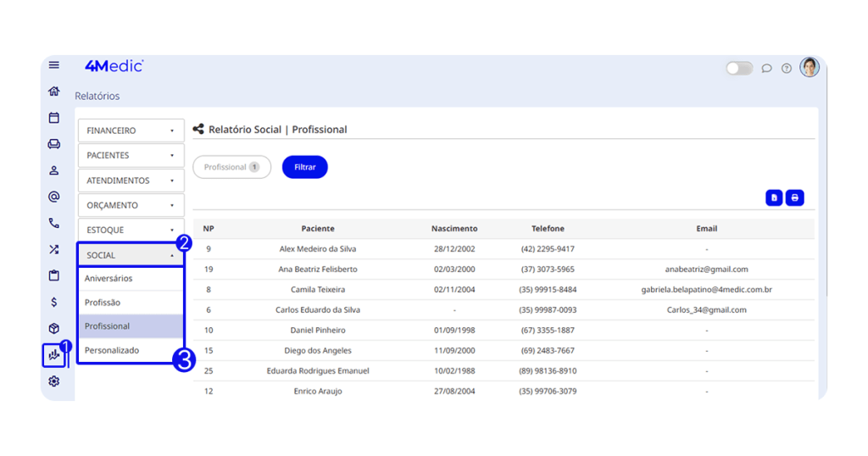The width and height of the screenshot is (868, 456).
Task: Toggle the switch in top bar
Action: point(739,69)
